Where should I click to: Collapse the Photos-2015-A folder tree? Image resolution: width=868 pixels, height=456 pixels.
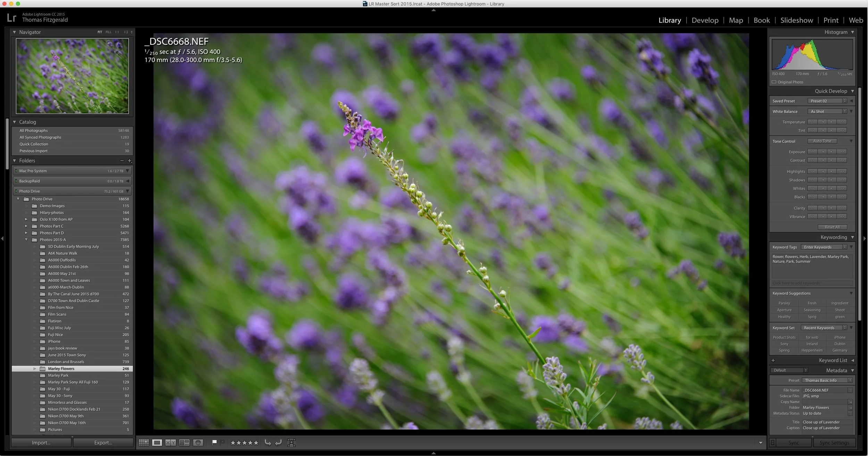[26, 240]
